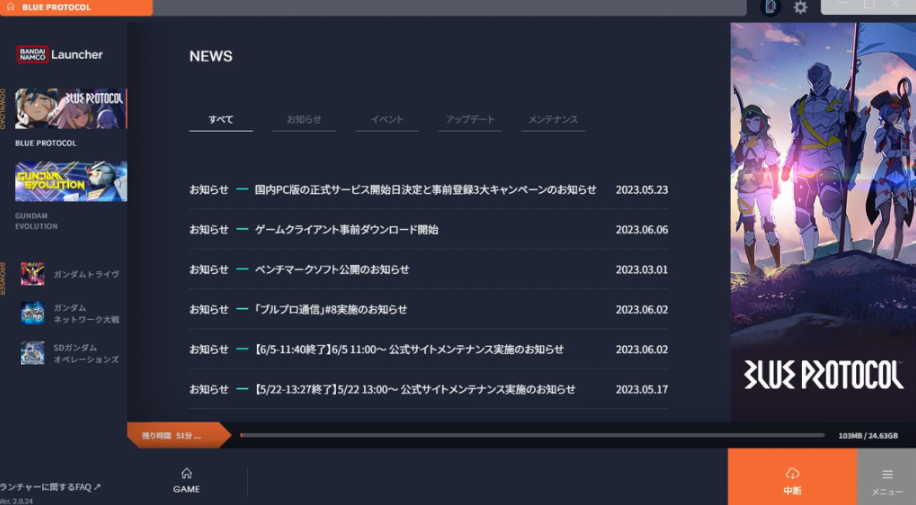Image resolution: width=916 pixels, height=505 pixels.
Task: Click the Bandai Namco Launcher logo
Action: (59, 54)
